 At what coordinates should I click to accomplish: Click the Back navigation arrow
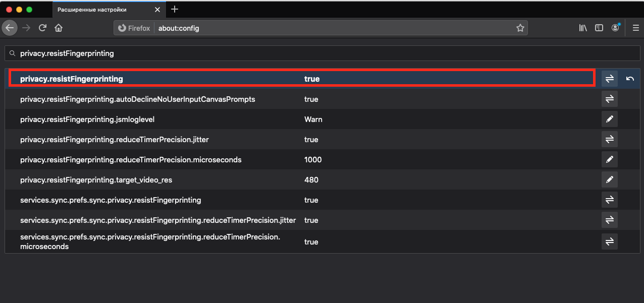point(10,28)
